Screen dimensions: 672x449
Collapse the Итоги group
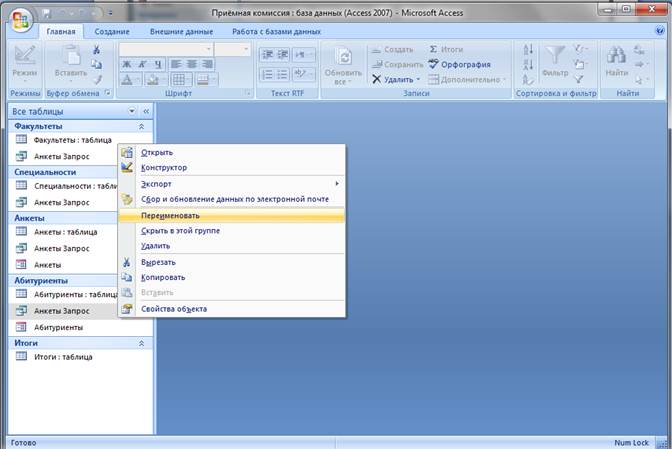141,343
